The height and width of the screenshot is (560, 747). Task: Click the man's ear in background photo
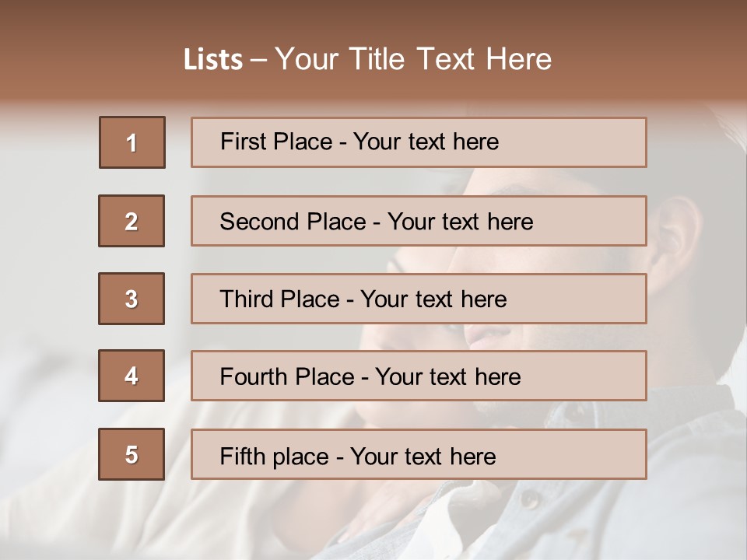pos(675,233)
